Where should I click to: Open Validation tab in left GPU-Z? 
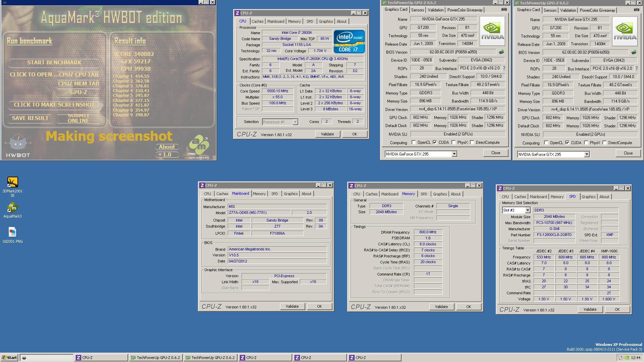pyautogui.click(x=435, y=10)
